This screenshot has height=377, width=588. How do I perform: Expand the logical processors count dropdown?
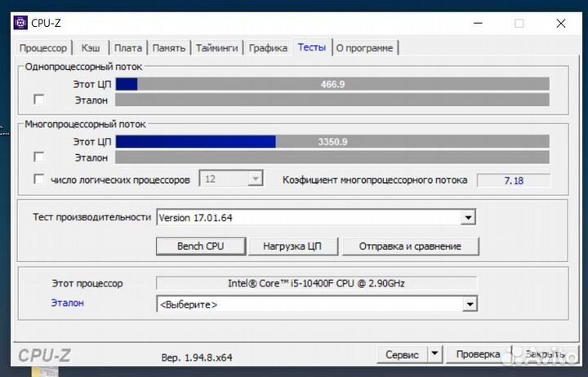(x=255, y=179)
